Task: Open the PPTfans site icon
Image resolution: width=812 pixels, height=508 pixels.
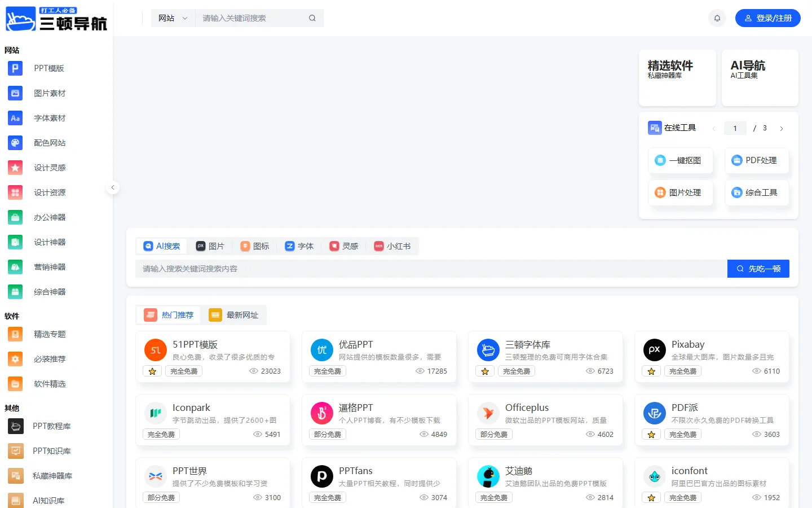Action: [x=322, y=476]
